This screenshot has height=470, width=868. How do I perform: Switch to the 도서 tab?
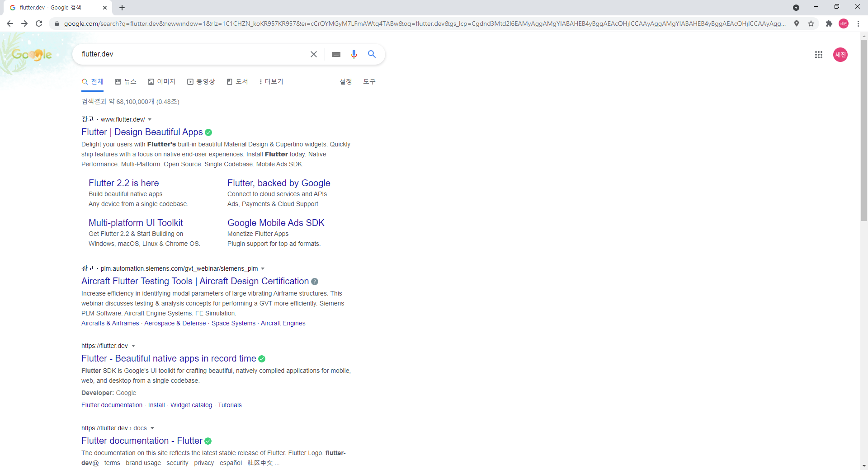pos(237,82)
